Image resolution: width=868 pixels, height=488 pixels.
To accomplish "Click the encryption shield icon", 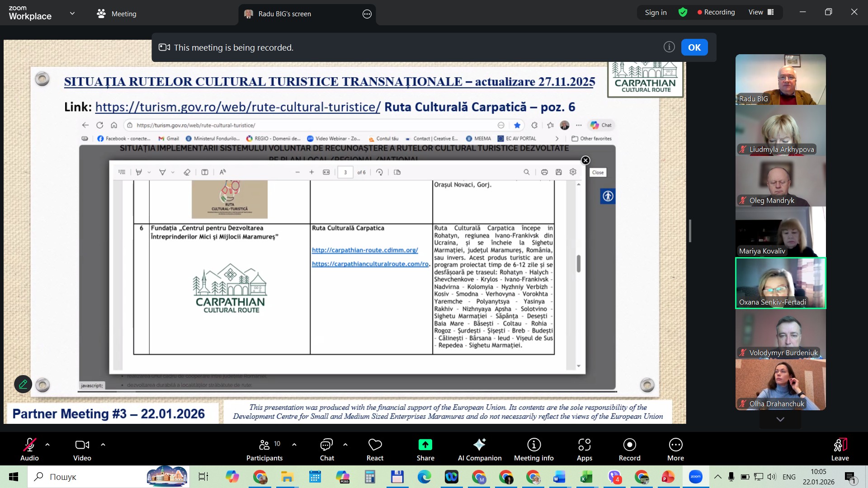I will [x=683, y=12].
